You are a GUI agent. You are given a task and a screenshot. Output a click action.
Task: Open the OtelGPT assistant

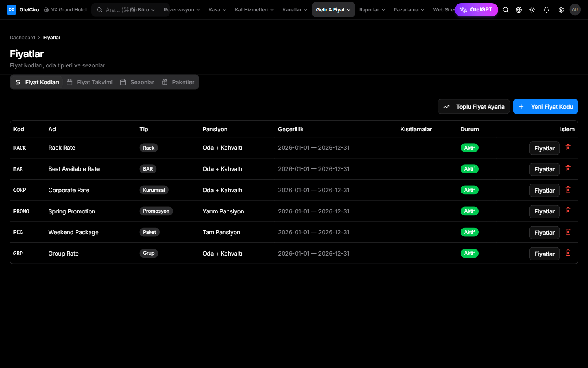point(476,10)
